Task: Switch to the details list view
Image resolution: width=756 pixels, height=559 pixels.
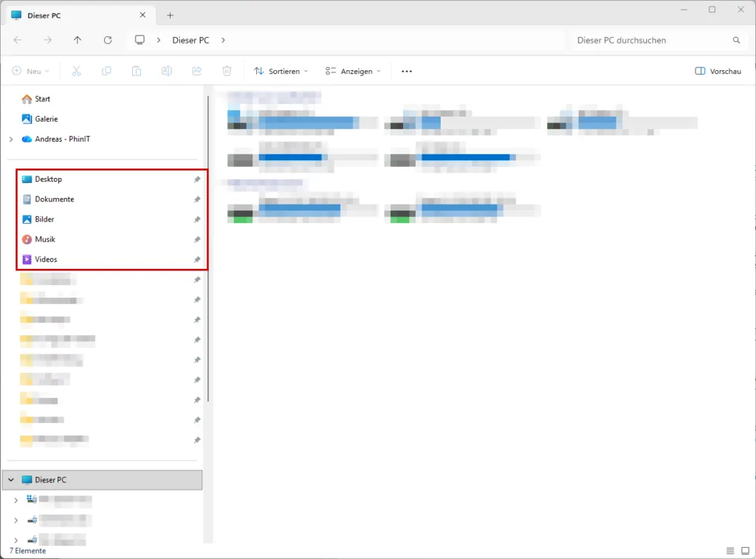Action: 730,551
